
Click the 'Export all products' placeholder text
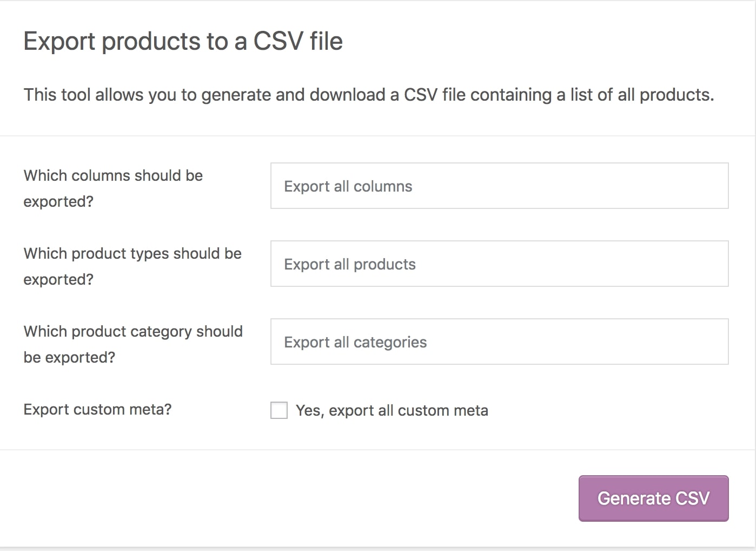(349, 264)
